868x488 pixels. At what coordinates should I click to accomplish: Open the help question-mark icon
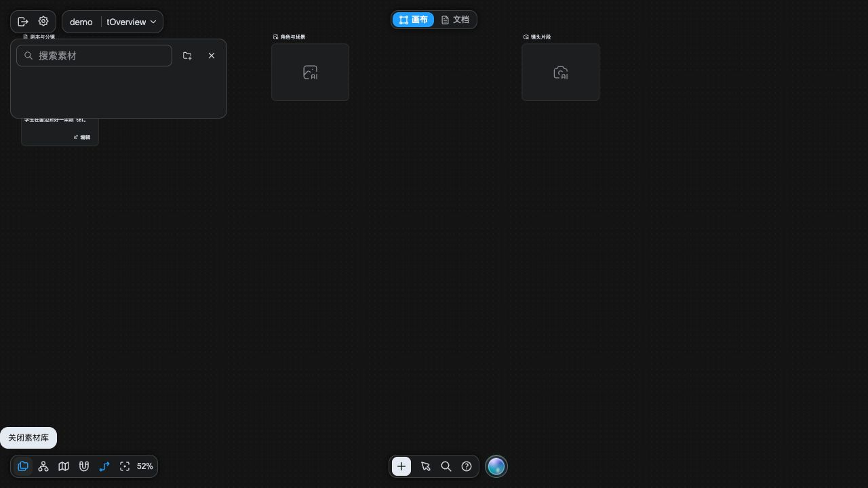click(467, 466)
